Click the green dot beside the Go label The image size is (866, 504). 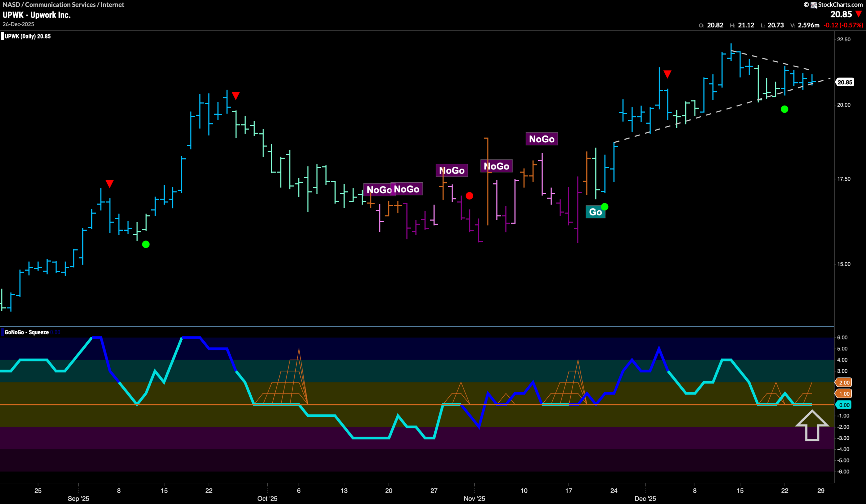point(605,206)
